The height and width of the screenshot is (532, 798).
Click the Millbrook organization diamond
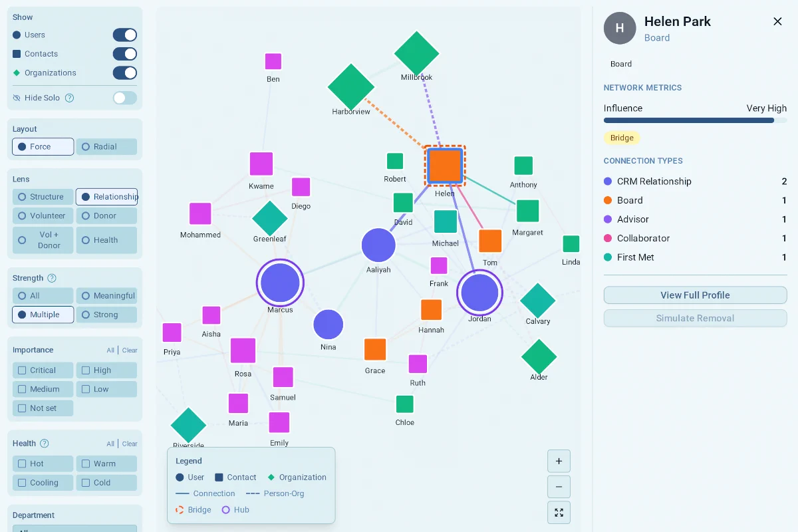(x=417, y=53)
